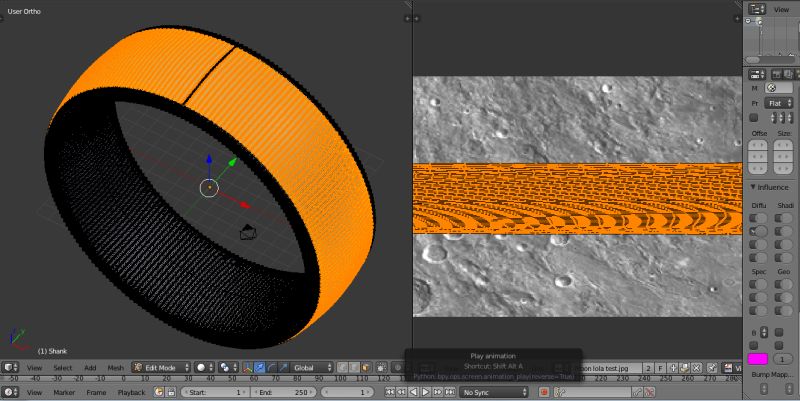Select the rotate manipulator arc icon
Screen dimensions: 800x401
(x=271, y=367)
